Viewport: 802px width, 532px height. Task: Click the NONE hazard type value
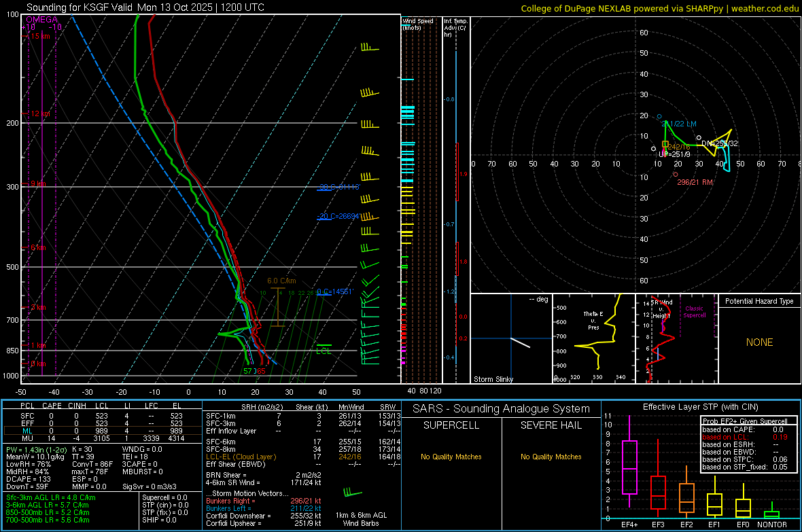pos(759,342)
